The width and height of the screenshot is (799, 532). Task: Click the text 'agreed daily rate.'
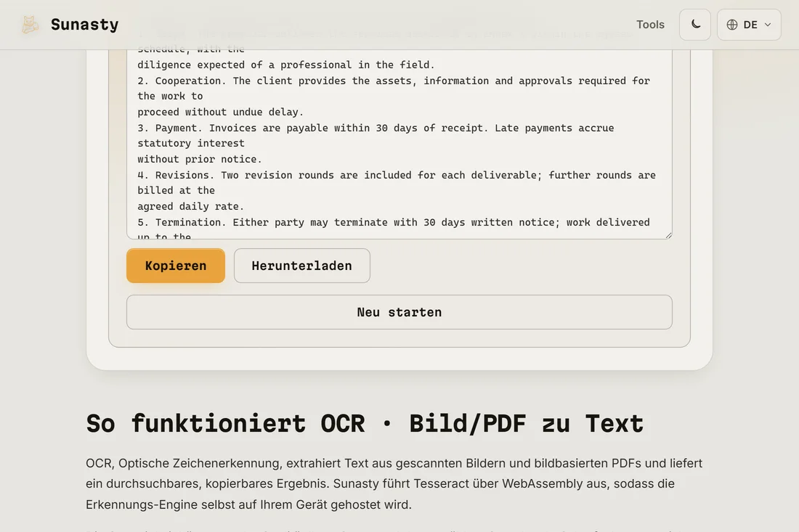tap(190, 207)
